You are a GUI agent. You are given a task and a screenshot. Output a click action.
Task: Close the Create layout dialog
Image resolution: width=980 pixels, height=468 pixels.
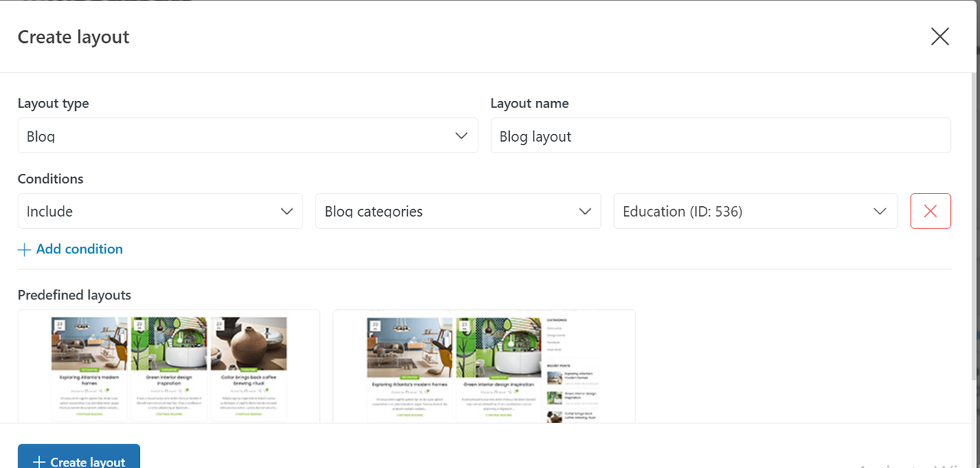(939, 37)
